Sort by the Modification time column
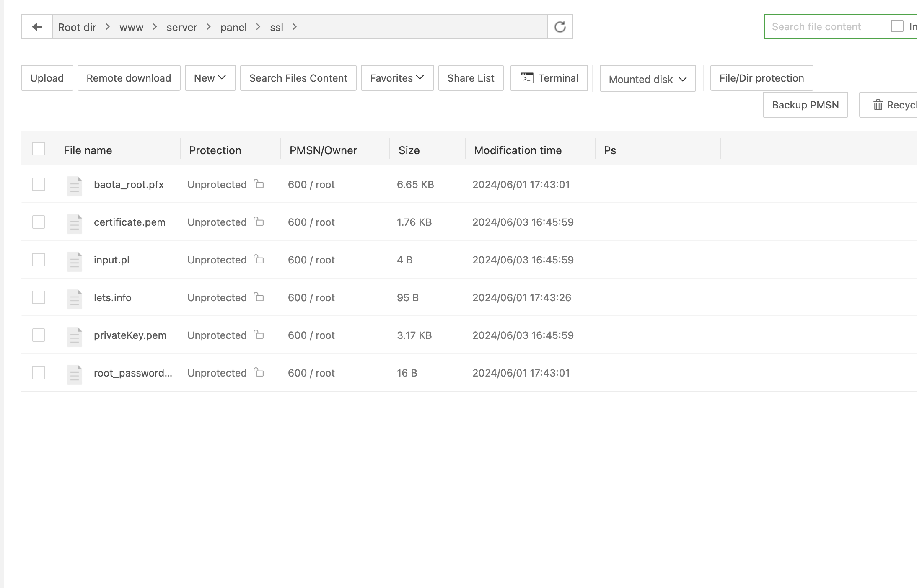 pyautogui.click(x=518, y=150)
